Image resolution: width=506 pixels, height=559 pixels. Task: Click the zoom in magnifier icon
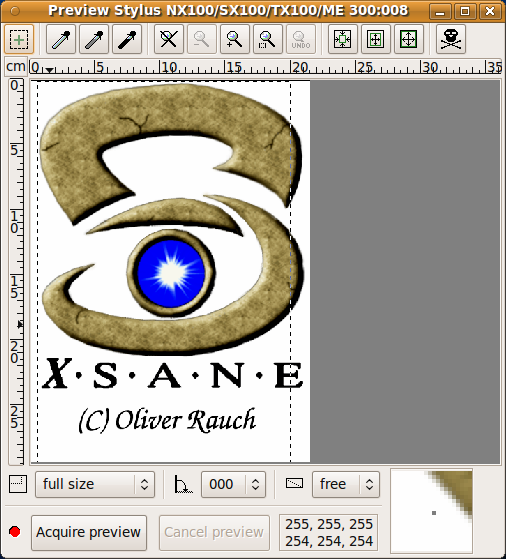click(x=235, y=39)
